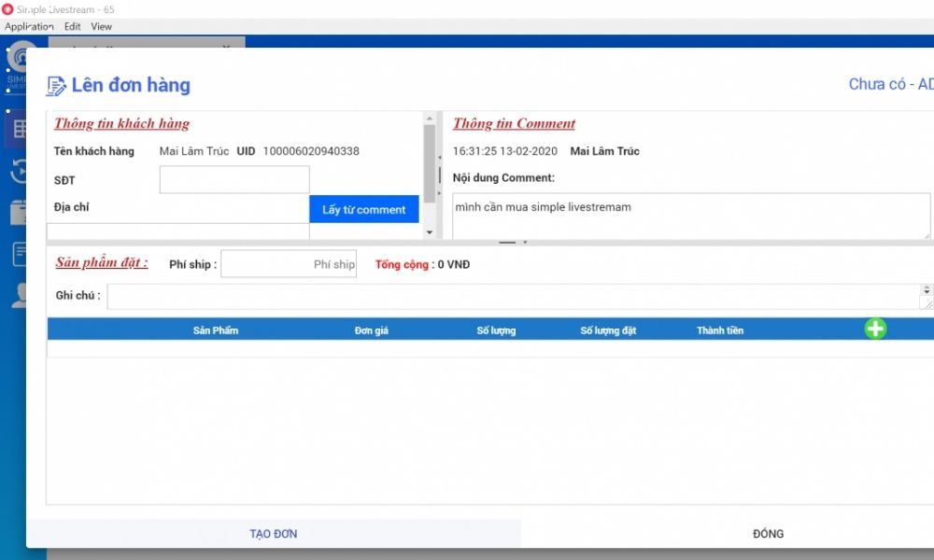Click the customer info scrollbar down arrow
This screenshot has height=560, width=934.
430,232
